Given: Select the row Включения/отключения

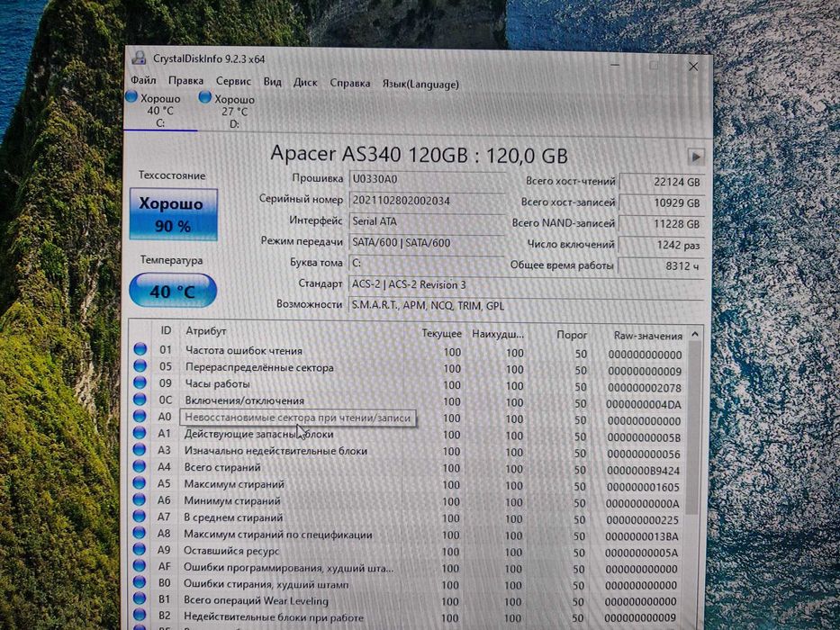Looking at the screenshot, I should click(408, 401).
